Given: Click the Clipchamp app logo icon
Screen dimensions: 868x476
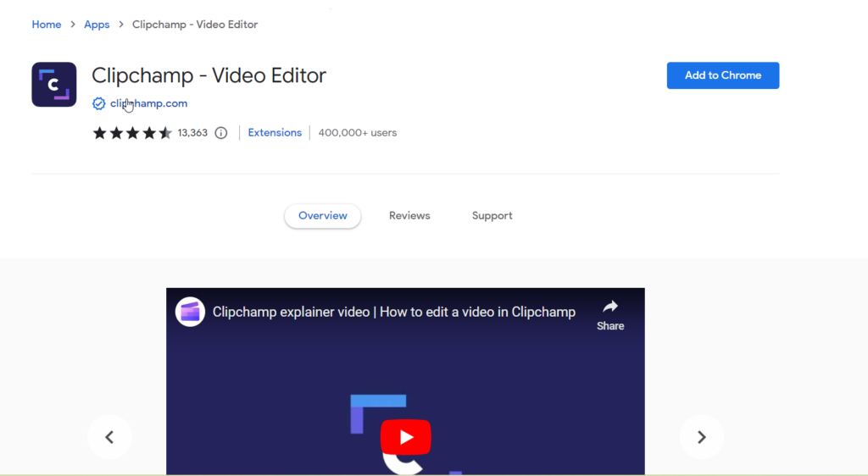Looking at the screenshot, I should point(53,85).
